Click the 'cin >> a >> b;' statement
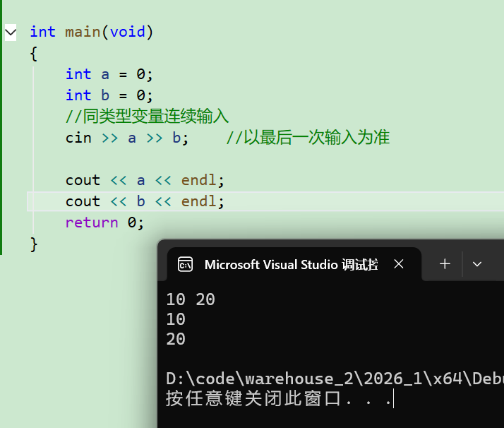The image size is (504, 428). [x=126, y=138]
